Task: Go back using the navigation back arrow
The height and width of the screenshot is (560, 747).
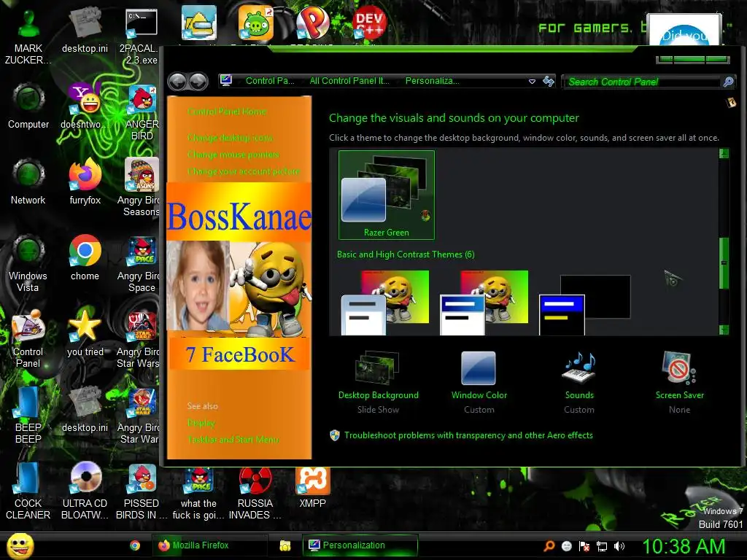Action: click(178, 82)
